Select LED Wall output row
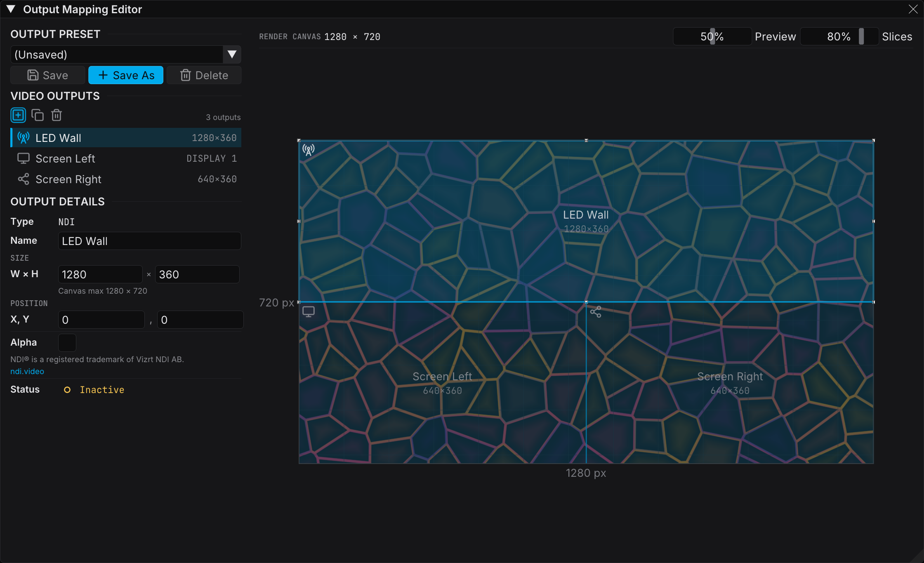Screen dimensions: 924x563 pos(126,138)
